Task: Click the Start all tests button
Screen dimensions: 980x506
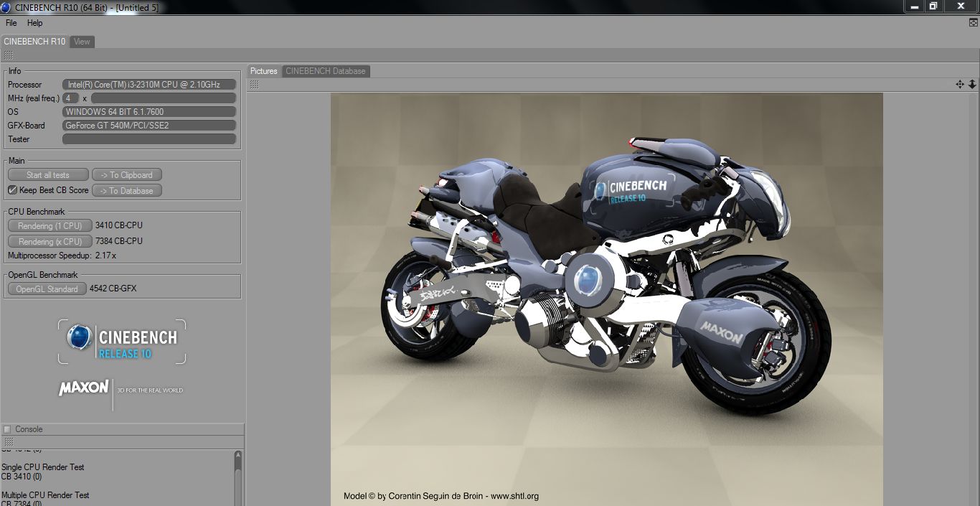Action: click(48, 175)
